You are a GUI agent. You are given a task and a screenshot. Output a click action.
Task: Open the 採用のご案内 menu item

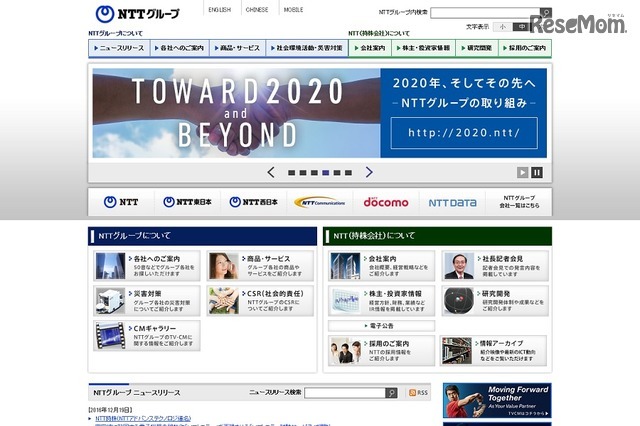tap(525, 48)
